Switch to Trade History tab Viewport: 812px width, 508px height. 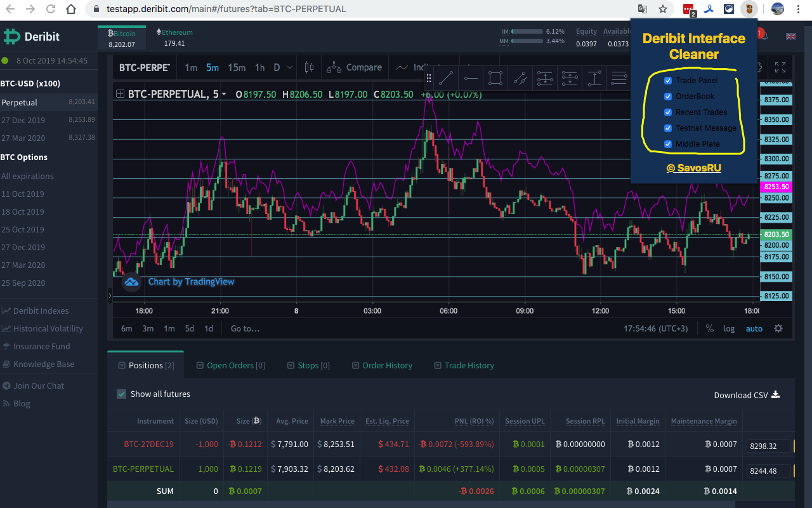(464, 365)
